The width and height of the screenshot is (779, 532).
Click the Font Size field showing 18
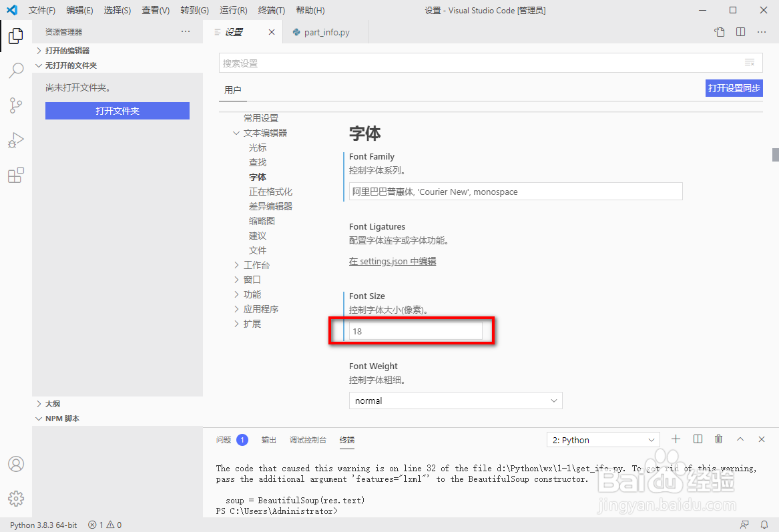tap(415, 331)
